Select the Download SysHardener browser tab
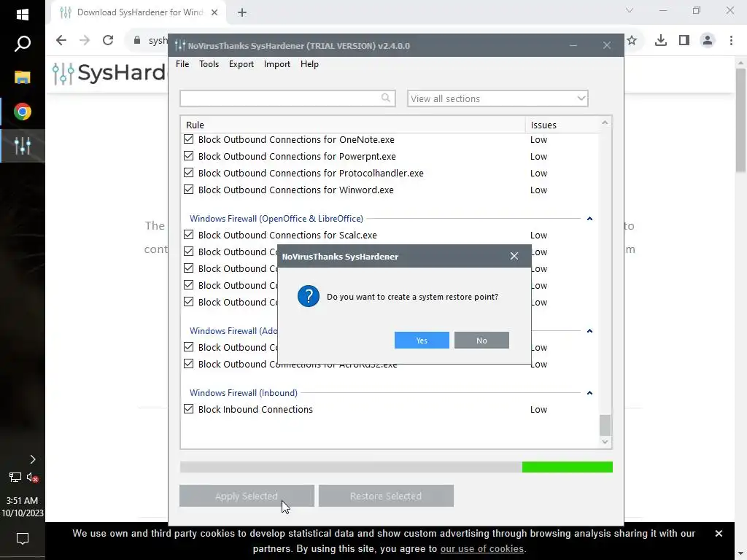The image size is (747, 560). 138,12
